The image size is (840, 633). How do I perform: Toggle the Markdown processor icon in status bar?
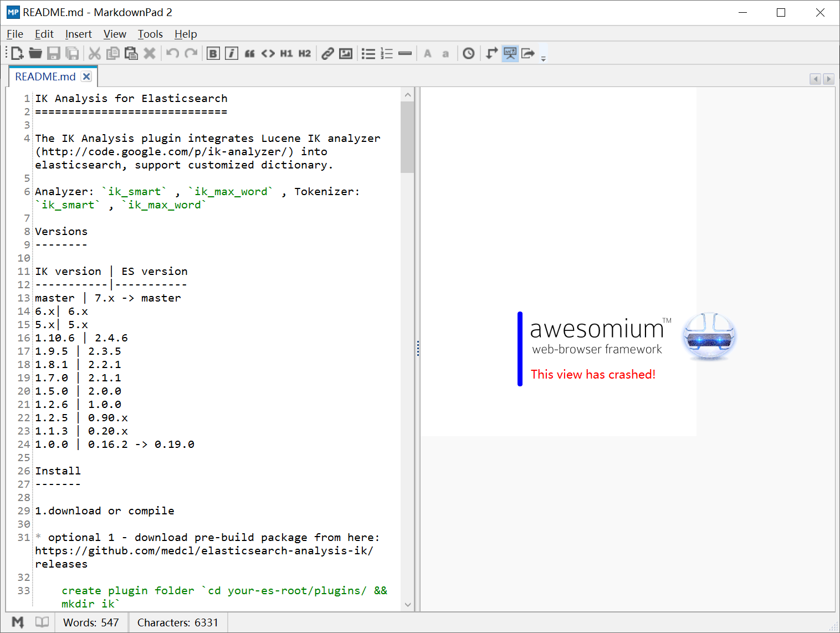(18, 622)
